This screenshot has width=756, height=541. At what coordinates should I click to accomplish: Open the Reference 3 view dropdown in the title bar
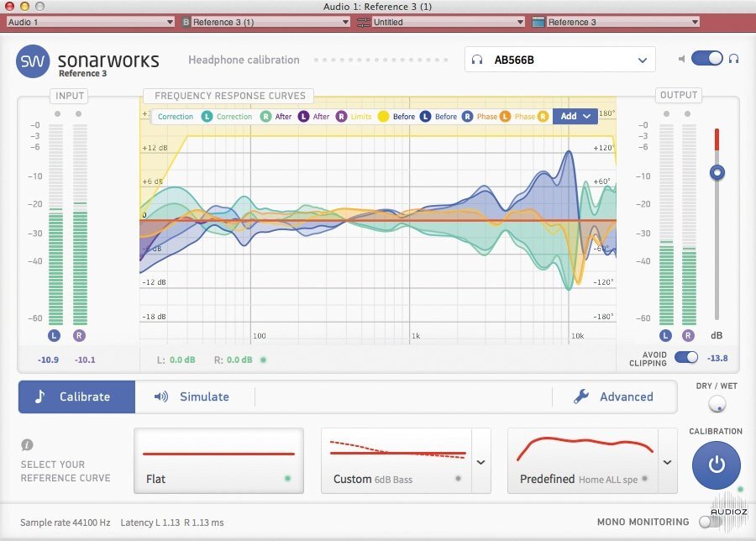623,22
